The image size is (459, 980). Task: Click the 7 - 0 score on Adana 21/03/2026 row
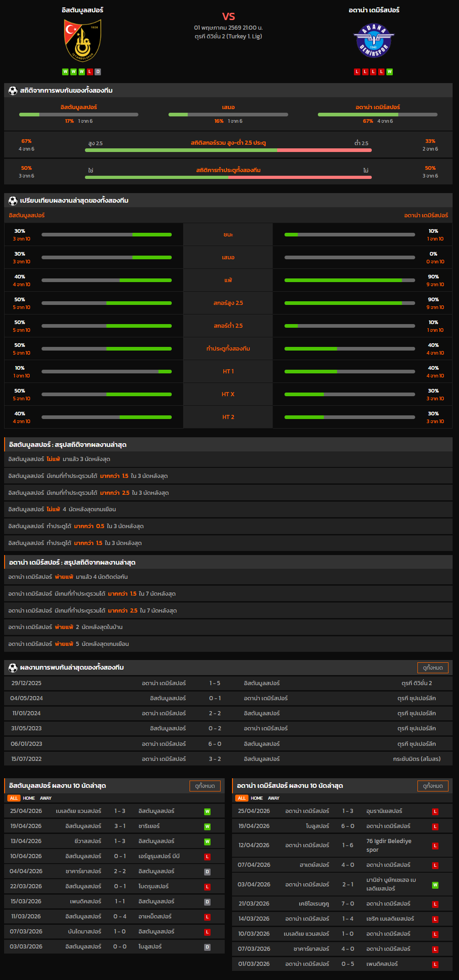[x=348, y=904]
